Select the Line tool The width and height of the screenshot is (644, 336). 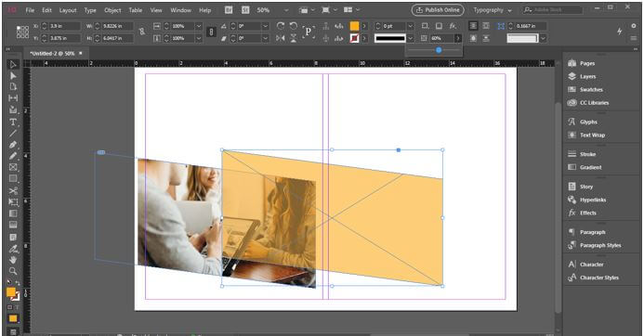(x=13, y=133)
